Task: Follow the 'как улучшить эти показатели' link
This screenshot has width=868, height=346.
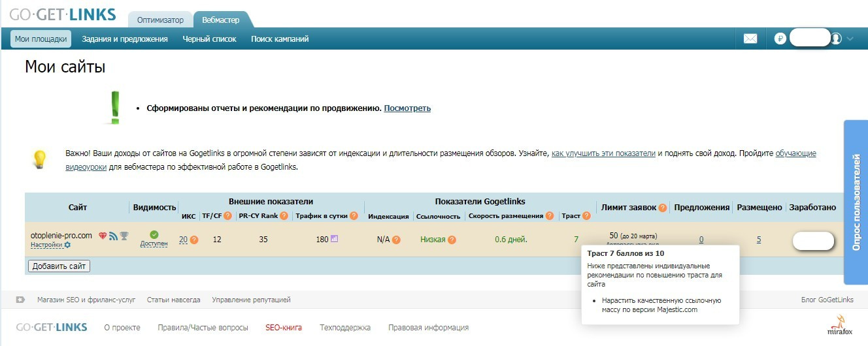Action: pyautogui.click(x=603, y=153)
